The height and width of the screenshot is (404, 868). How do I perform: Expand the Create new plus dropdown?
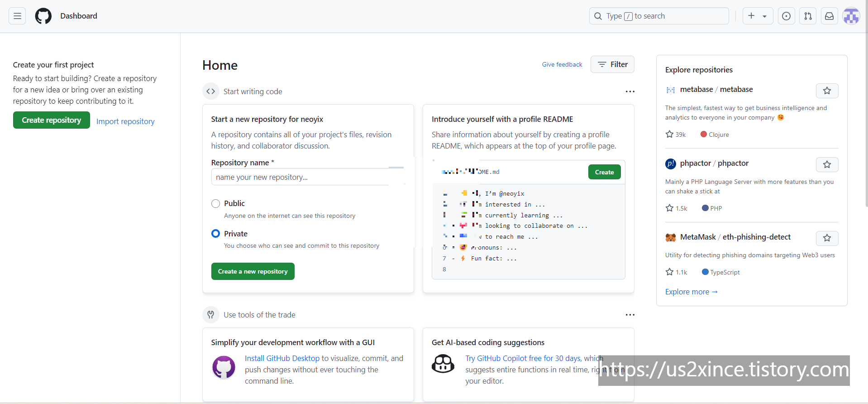758,16
